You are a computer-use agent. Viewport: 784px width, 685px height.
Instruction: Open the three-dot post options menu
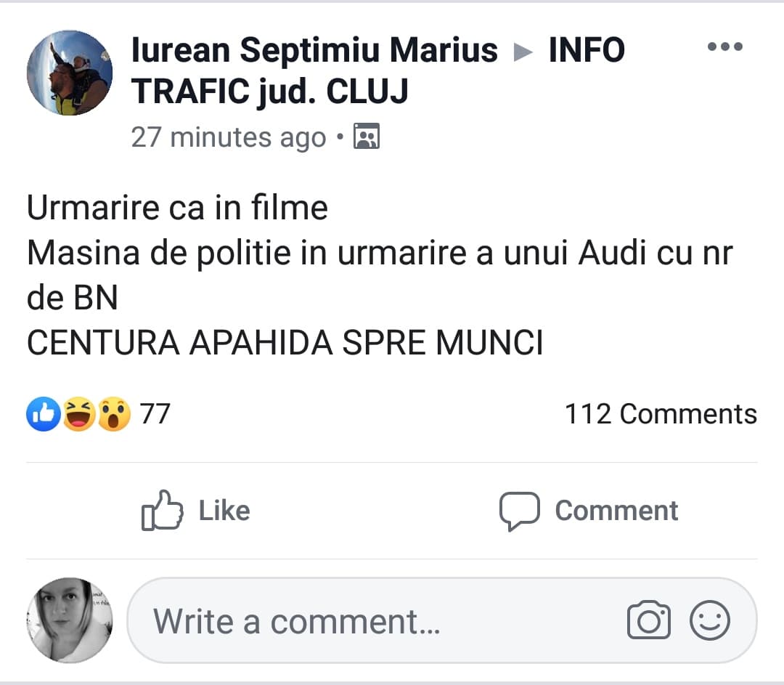(724, 47)
